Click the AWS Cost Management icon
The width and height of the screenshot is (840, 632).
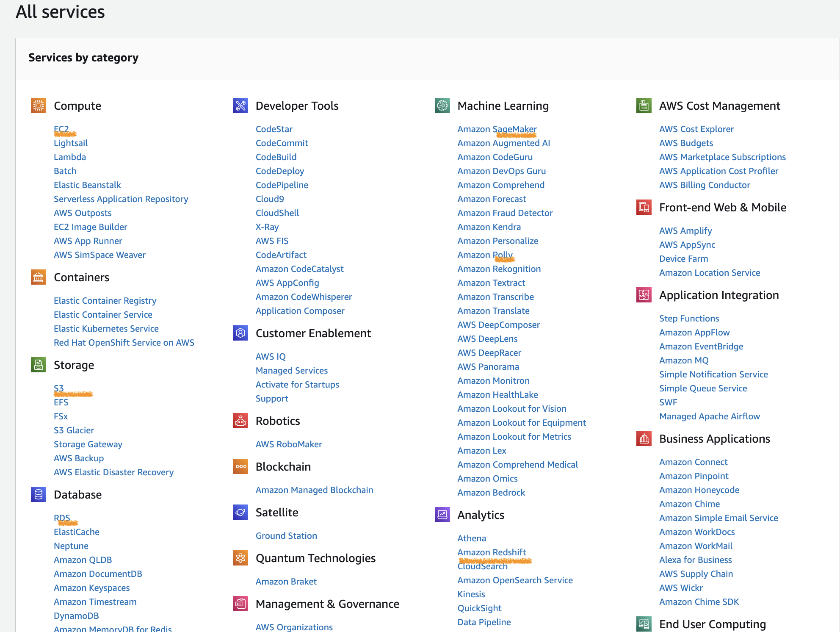point(644,105)
